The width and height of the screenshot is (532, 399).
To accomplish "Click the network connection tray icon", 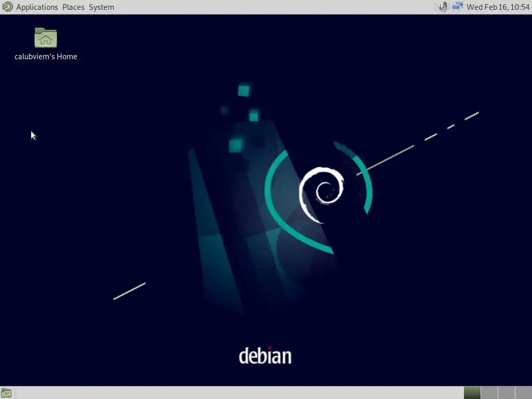I will click(x=457, y=7).
